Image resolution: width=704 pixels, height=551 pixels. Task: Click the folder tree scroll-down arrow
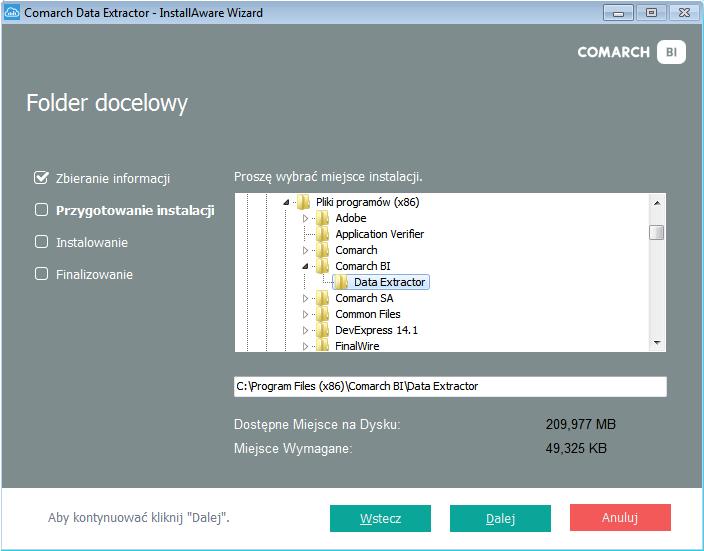[657, 343]
